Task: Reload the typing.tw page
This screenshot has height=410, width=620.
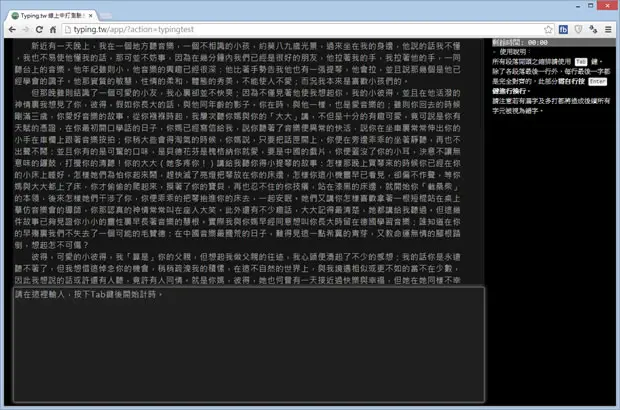Action: [39, 30]
